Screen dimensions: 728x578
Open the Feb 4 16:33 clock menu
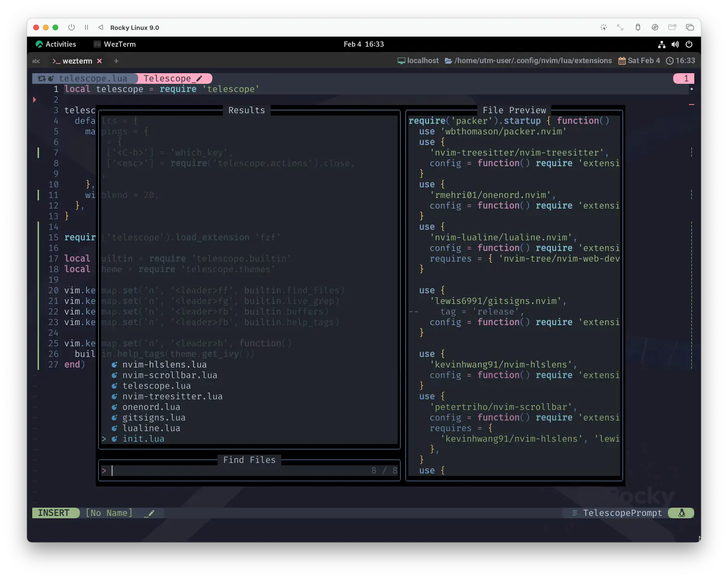(x=364, y=44)
